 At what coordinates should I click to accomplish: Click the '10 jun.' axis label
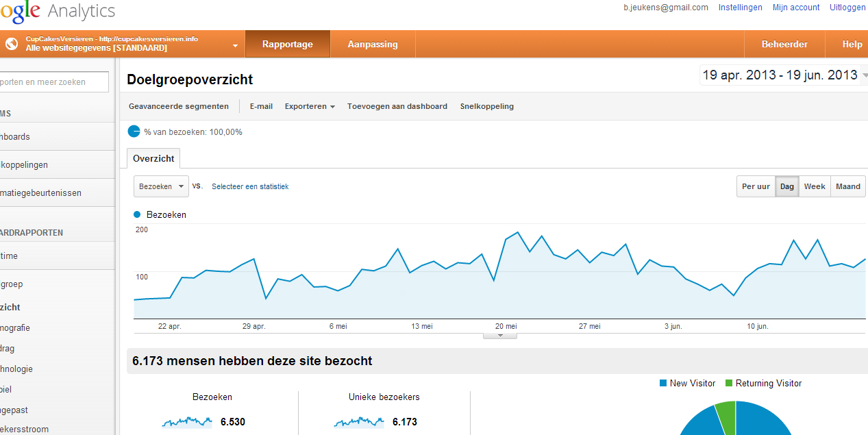pos(758,326)
